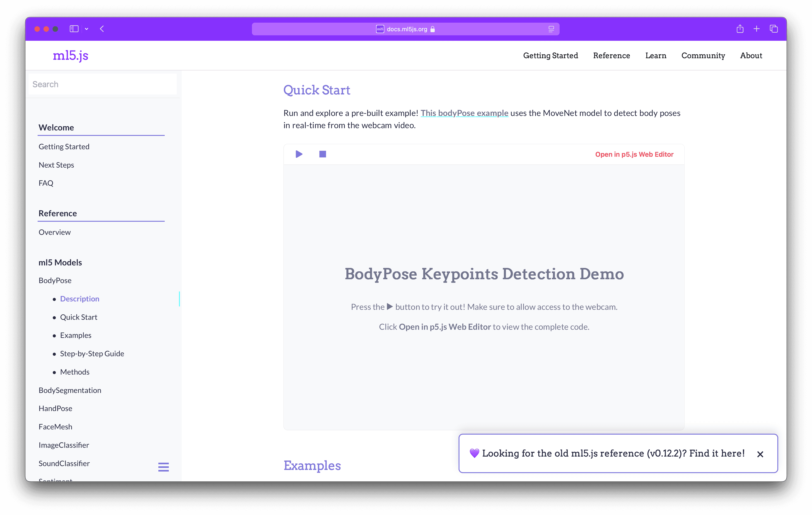This screenshot has height=515, width=812.
Task: Click the reader view icon in the address bar
Action: [x=551, y=29]
